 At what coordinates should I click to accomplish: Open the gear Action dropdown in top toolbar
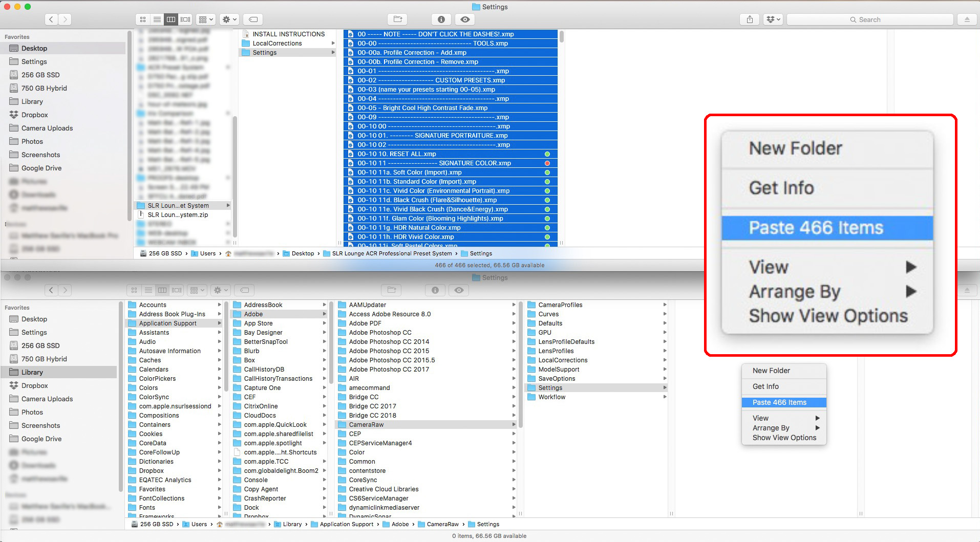click(229, 19)
